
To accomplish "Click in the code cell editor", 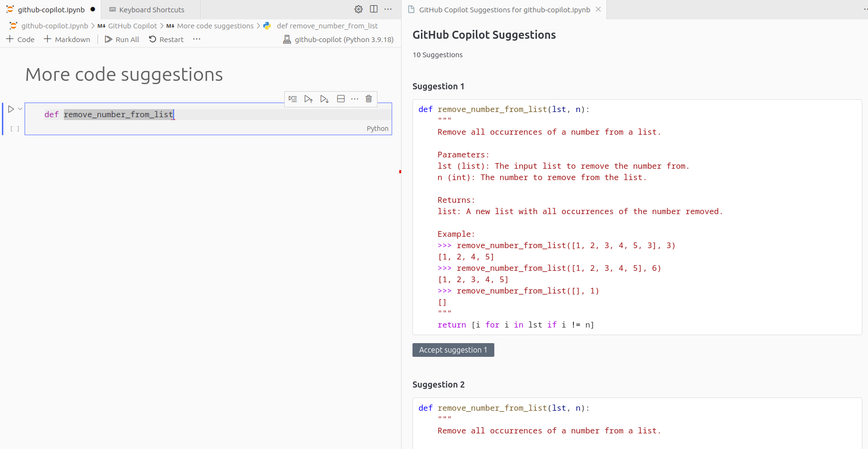I will (208, 114).
